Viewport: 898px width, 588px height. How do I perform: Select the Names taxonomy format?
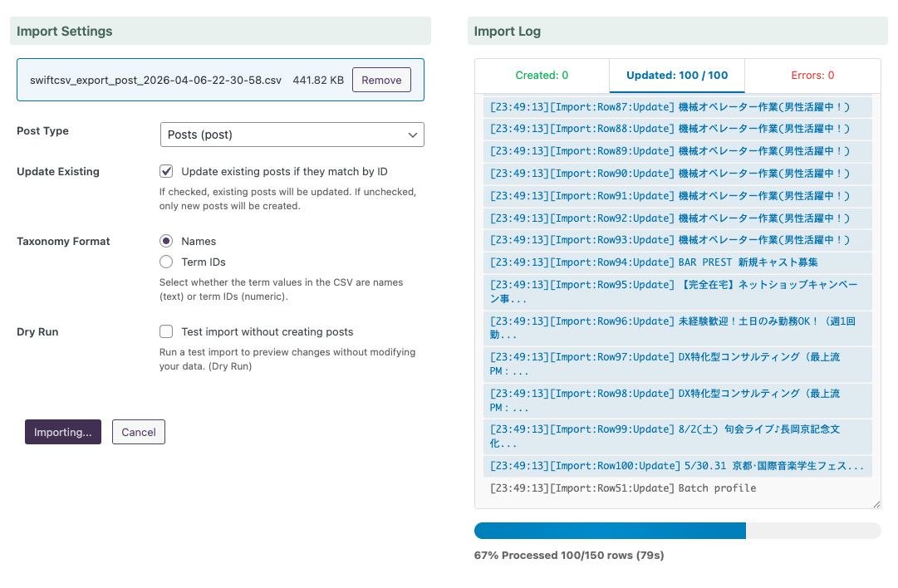(166, 241)
